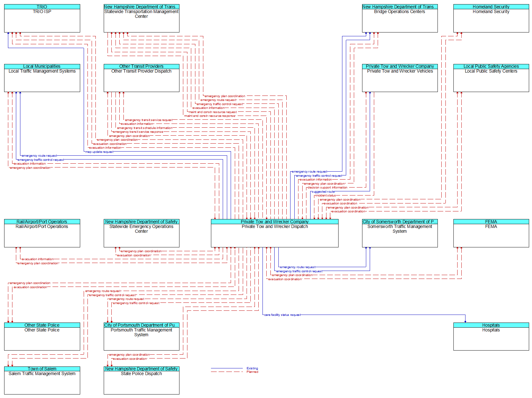Viewport: 532px width, 398px height.
Task: Click the 'suggested route' flow label
Action: [x=323, y=192]
